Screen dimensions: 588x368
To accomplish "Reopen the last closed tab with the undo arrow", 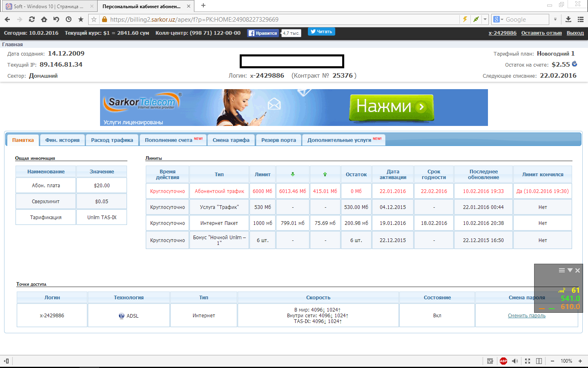I will click(56, 19).
